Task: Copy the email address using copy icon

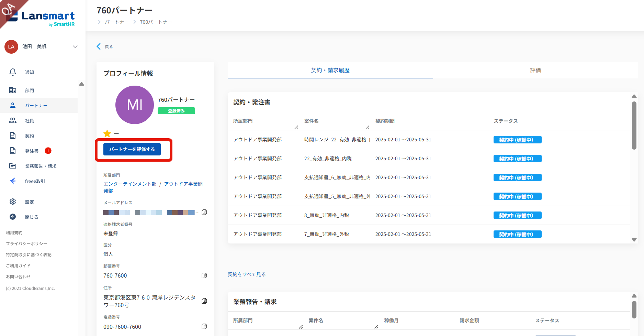Action: pyautogui.click(x=204, y=212)
